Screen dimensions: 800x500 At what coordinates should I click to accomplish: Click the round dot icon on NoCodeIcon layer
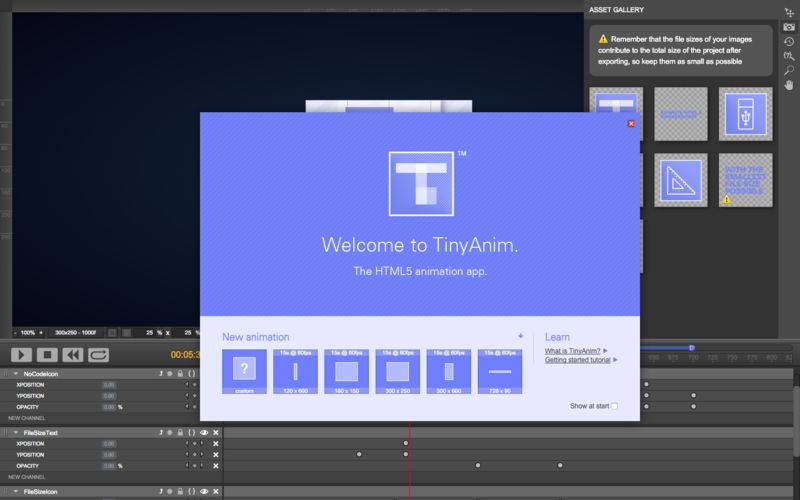[x=170, y=374]
